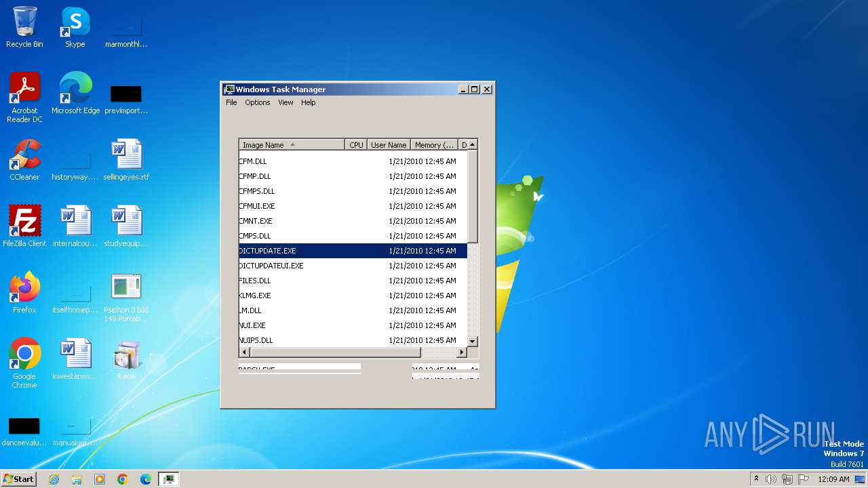Click vertical scrollbar up arrow
The image size is (868, 488).
[x=473, y=144]
